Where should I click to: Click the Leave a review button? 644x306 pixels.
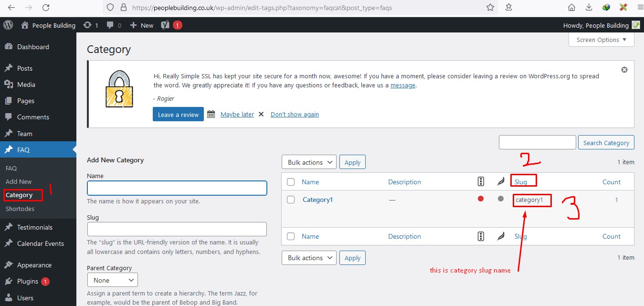point(178,115)
